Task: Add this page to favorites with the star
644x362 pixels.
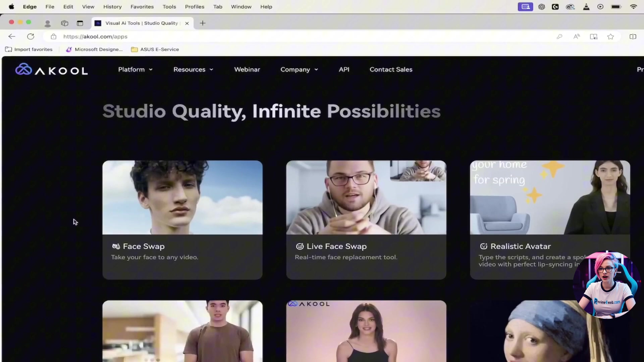Action: (x=610, y=37)
